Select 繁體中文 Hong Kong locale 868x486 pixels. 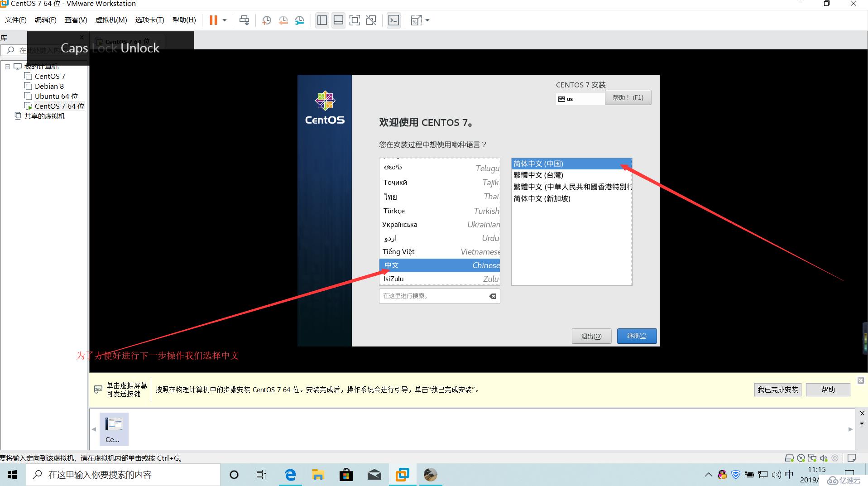571,187
